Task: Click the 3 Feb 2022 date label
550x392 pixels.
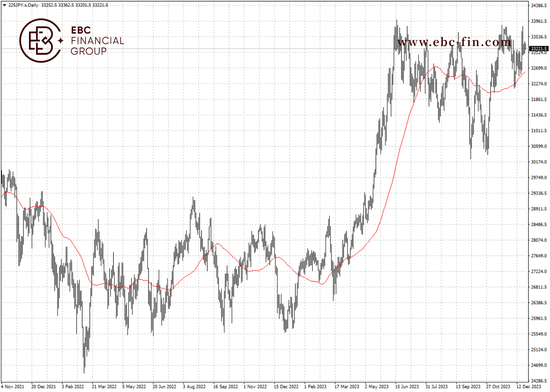Action: pyautogui.click(x=73, y=386)
